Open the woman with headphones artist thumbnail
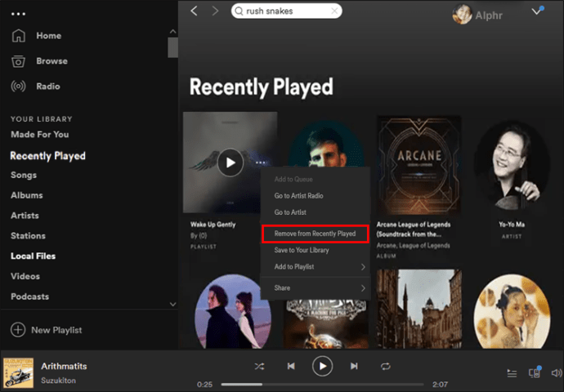The width and height of the screenshot is (564, 392). click(512, 311)
